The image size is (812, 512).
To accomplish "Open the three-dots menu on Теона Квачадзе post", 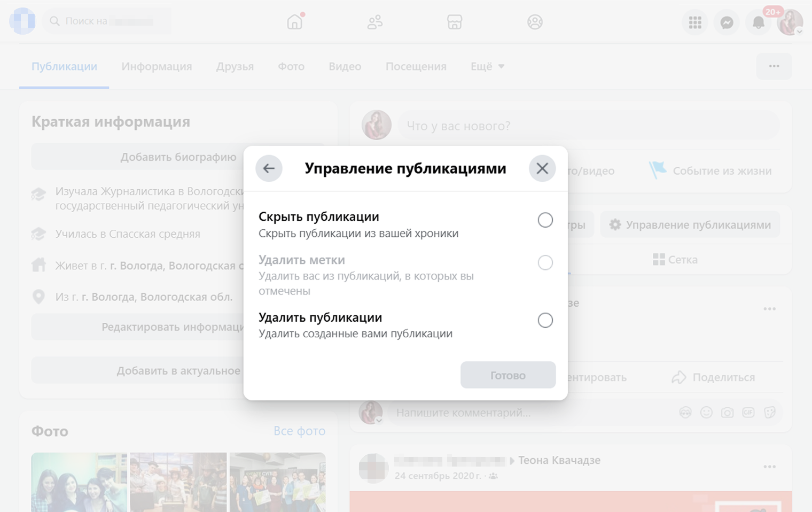I will pyautogui.click(x=770, y=467).
